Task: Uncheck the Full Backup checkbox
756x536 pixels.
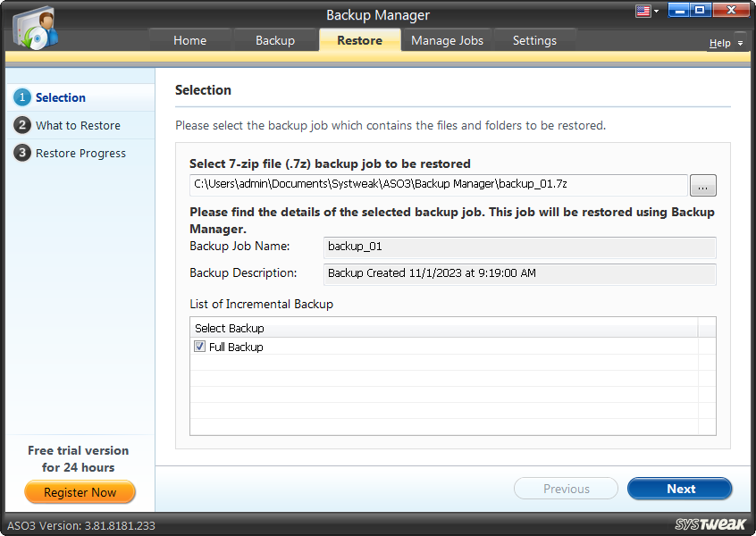Action: click(x=199, y=347)
